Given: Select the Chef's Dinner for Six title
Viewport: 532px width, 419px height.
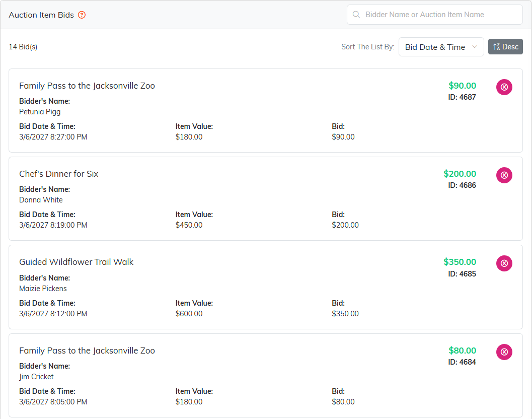Looking at the screenshot, I should coord(59,174).
